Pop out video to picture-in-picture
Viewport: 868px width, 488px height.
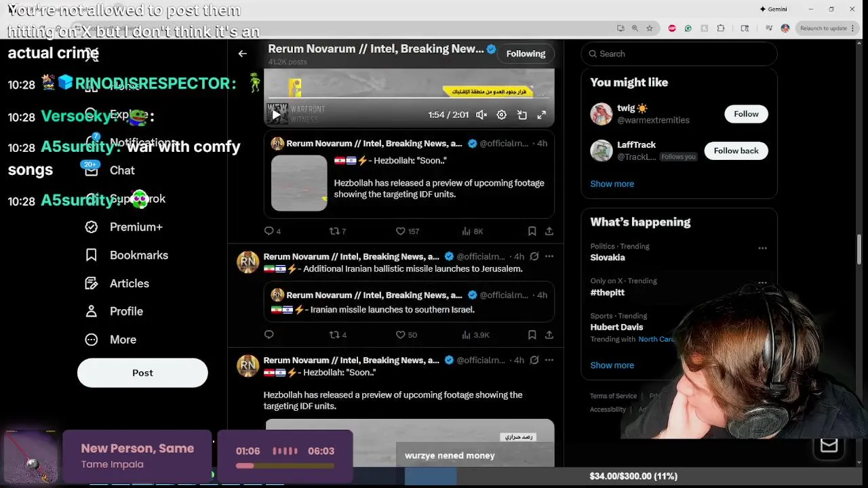pyautogui.click(x=522, y=115)
